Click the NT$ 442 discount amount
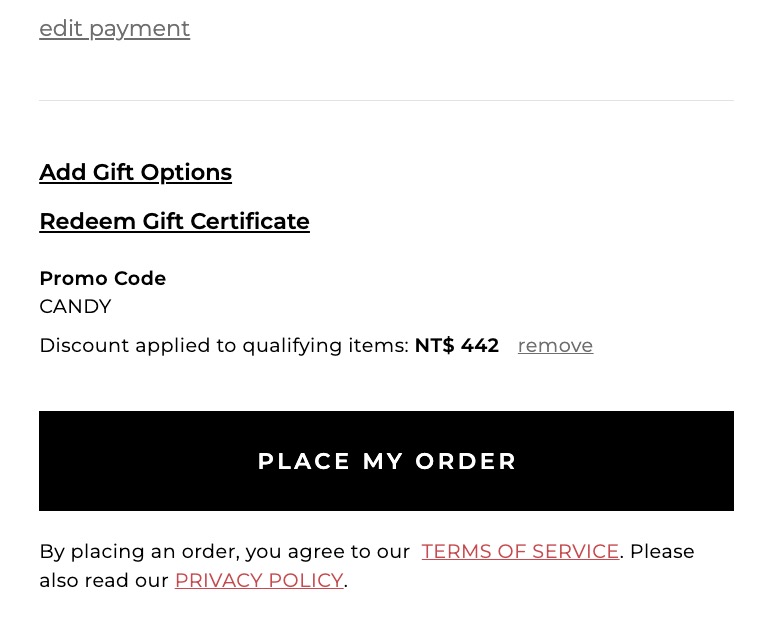This screenshot has height=624, width=772. (x=456, y=346)
